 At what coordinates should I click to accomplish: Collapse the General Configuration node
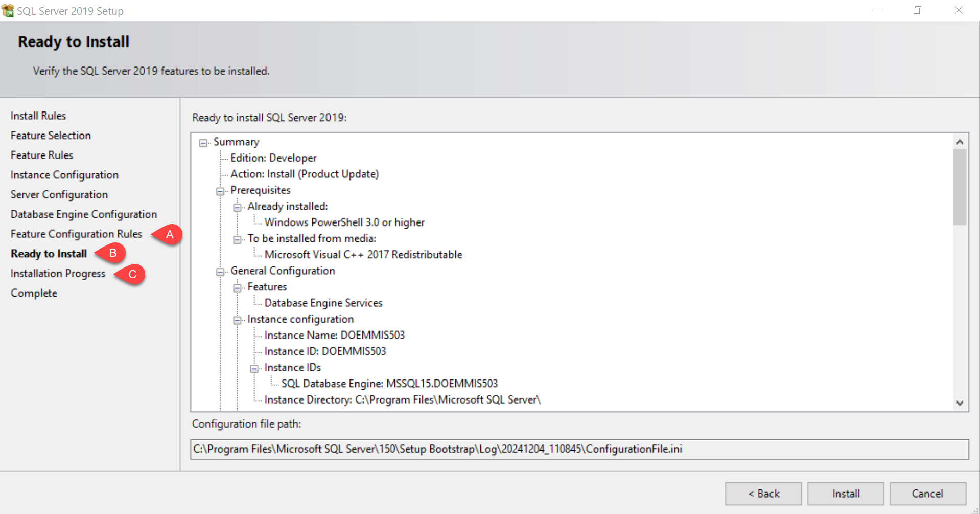click(x=220, y=272)
